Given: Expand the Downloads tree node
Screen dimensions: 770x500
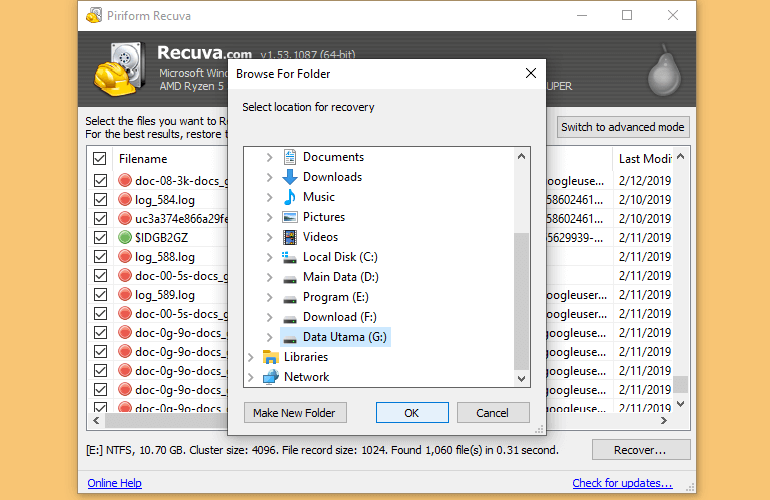Looking at the screenshot, I should pyautogui.click(x=269, y=177).
